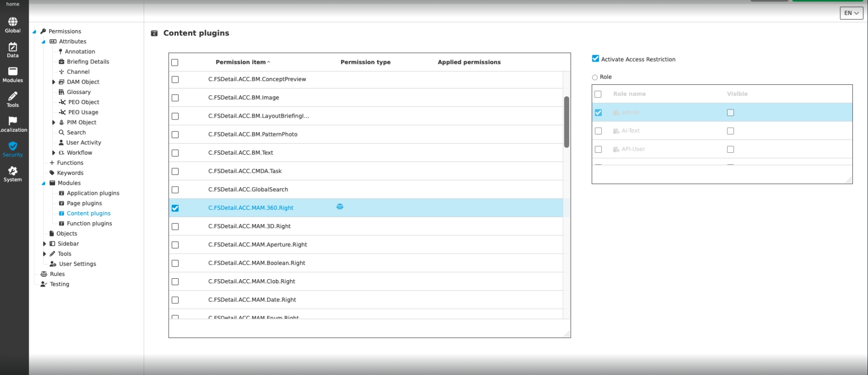Click the Visible column header
This screenshot has height=375, width=868.
[737, 94]
